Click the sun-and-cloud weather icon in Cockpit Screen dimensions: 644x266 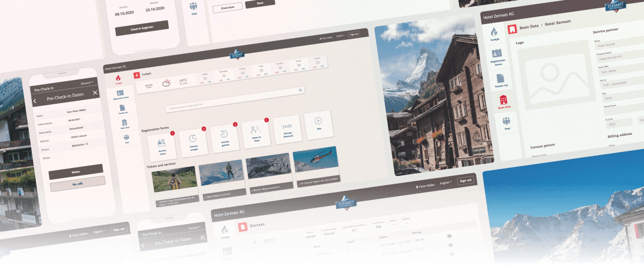[x=167, y=83]
